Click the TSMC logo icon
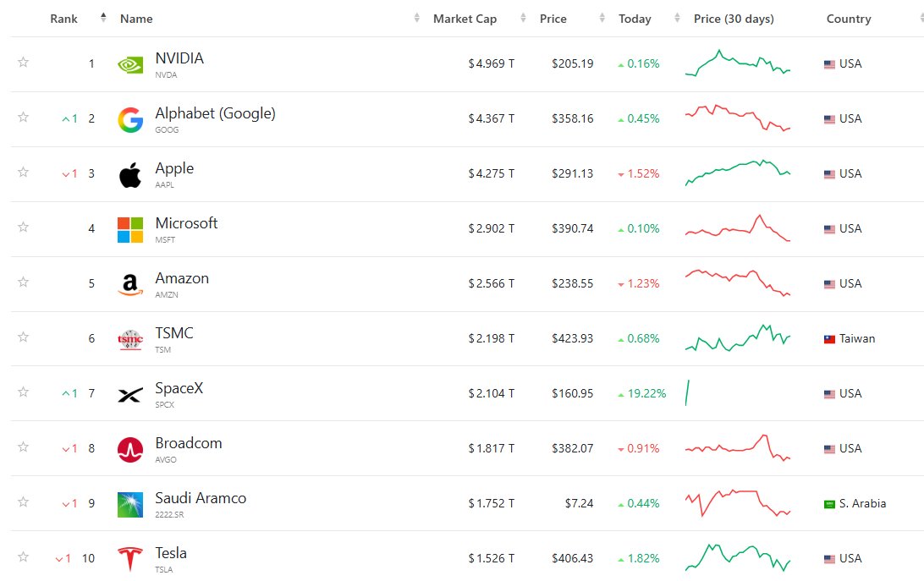 [130, 339]
